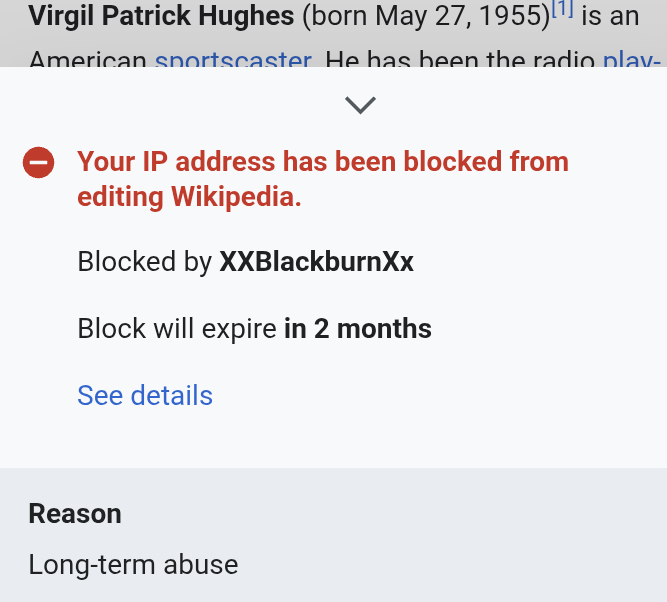
Task: Click the 'Block will expire' label
Action: 178,328
